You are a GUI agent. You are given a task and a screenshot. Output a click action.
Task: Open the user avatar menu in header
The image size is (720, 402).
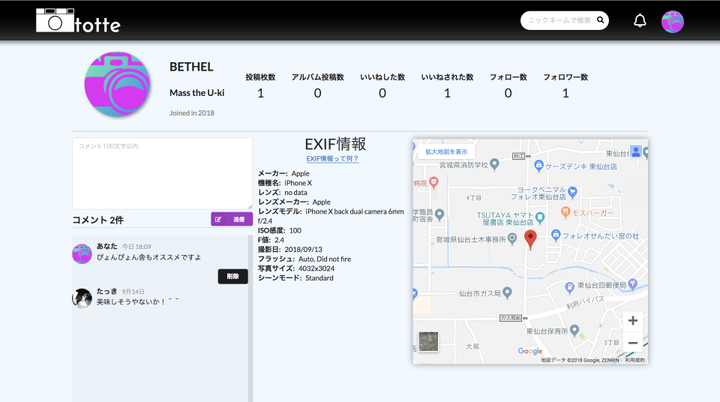[672, 21]
